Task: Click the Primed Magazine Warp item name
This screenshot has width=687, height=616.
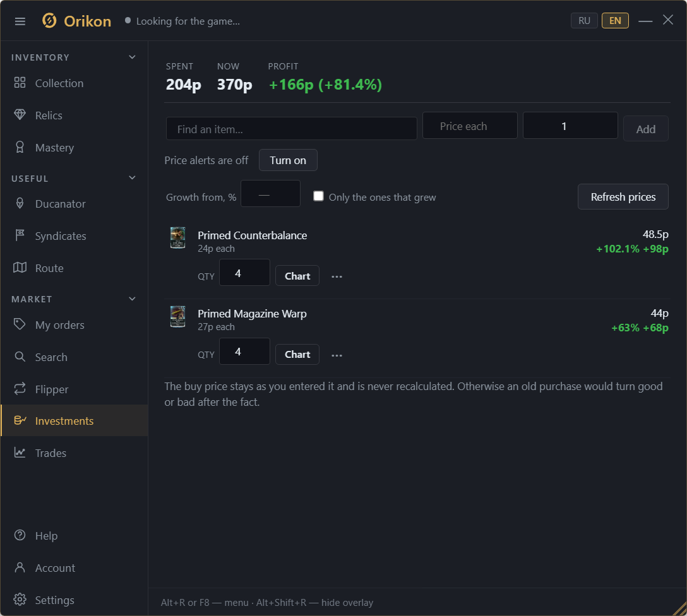Action: 252,314
